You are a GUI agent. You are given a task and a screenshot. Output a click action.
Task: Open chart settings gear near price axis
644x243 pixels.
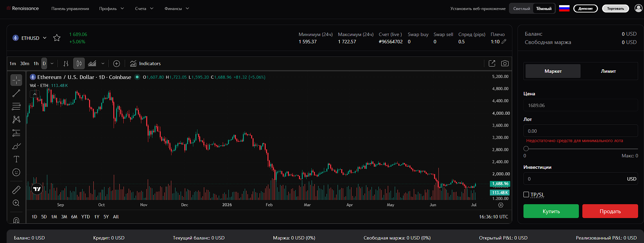point(501,205)
